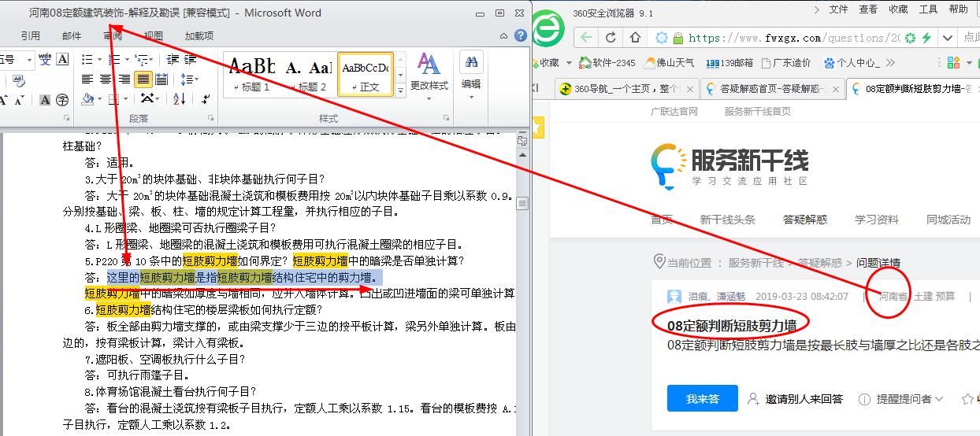The height and width of the screenshot is (436, 980).
Task: Expand the styles gallery More arrow
Action: pos(399,91)
